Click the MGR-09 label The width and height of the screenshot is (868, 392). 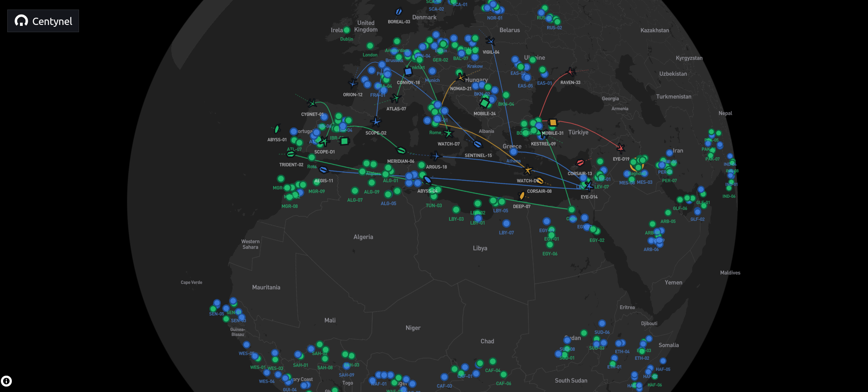coord(317,191)
